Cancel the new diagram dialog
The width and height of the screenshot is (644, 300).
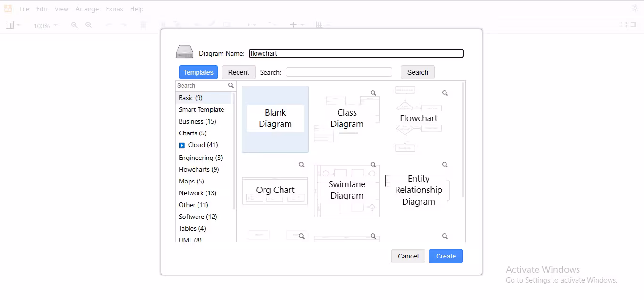pyautogui.click(x=408, y=256)
